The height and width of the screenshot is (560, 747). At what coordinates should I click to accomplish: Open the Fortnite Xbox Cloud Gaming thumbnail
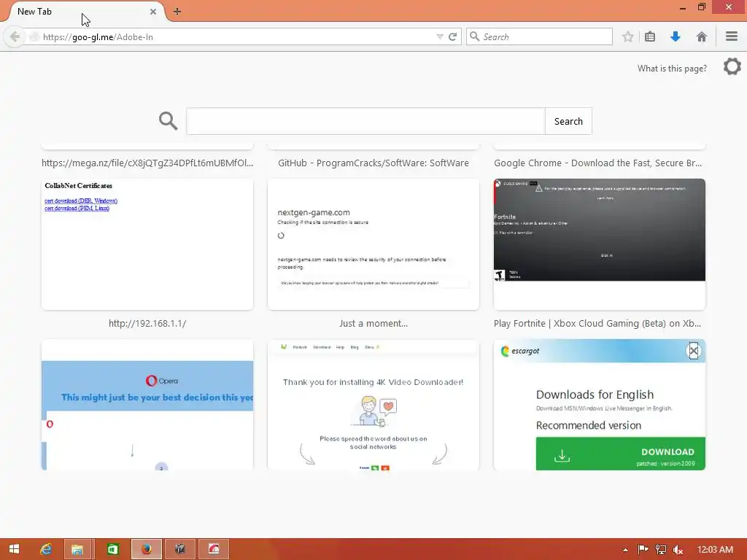pyautogui.click(x=600, y=244)
